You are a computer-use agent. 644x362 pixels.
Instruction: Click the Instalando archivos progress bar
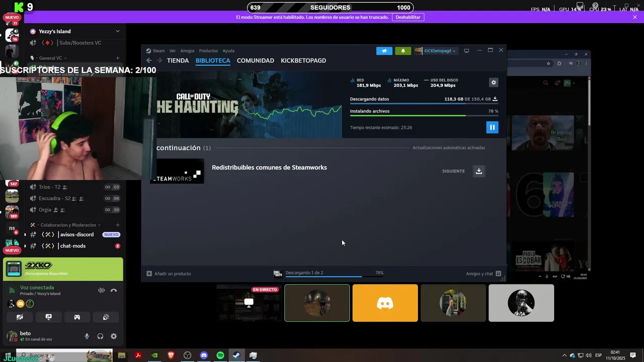coord(424,116)
